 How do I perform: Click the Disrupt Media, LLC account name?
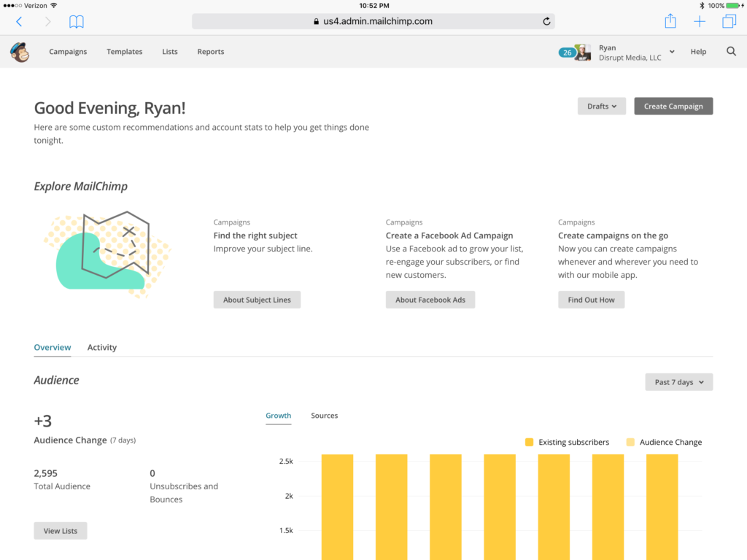pos(630,58)
